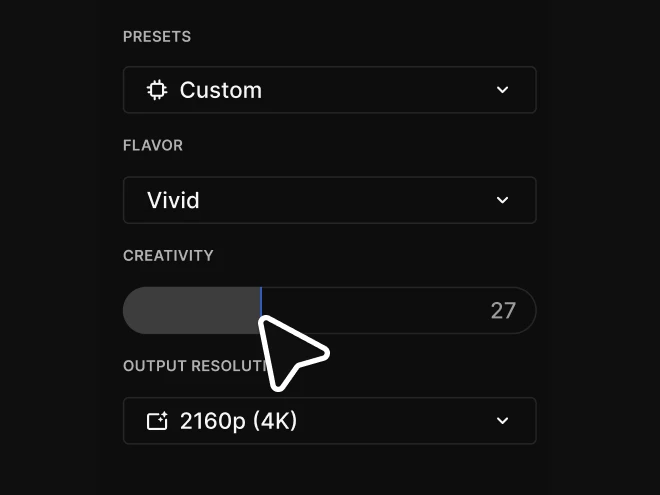Expand the Flavor chevron arrow
This screenshot has width=660, height=495.
point(502,200)
